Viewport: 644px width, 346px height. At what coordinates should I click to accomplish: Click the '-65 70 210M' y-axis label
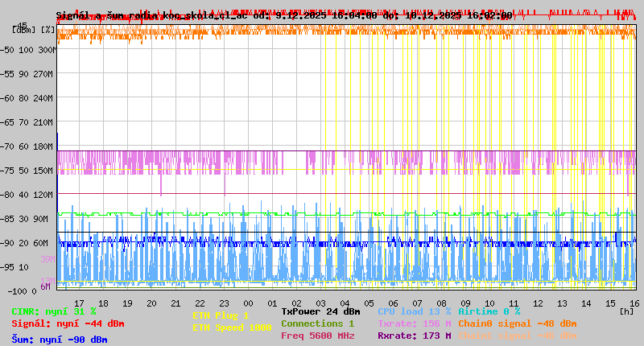[x=27, y=122]
